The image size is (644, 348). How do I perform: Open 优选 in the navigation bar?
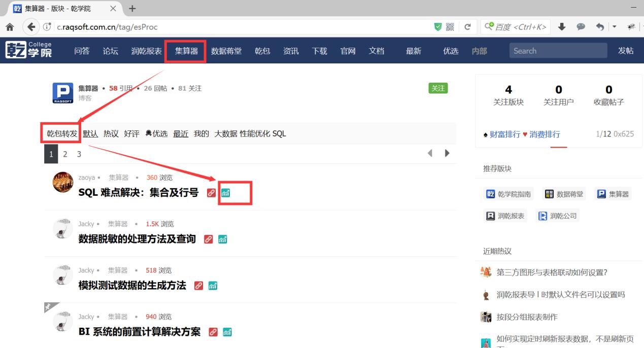(451, 51)
